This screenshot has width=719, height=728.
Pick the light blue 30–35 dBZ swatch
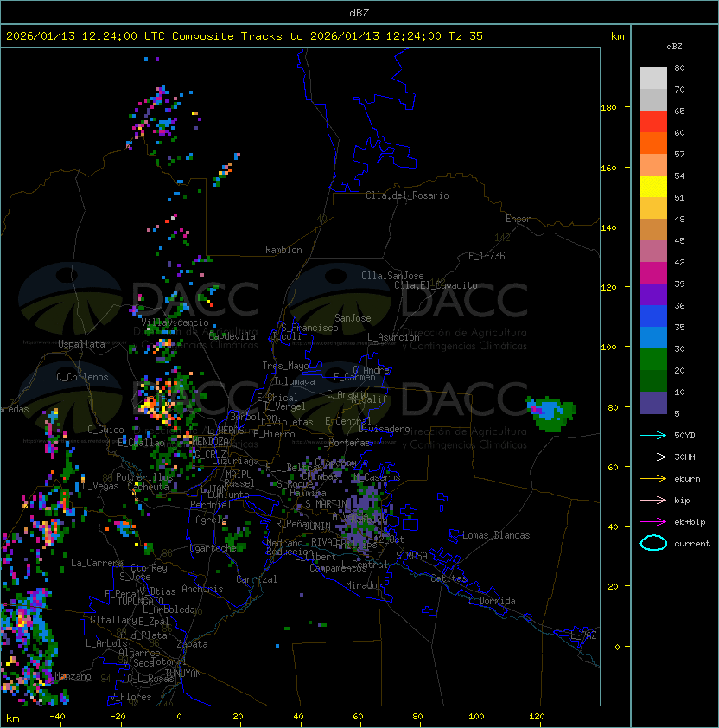[653, 337]
